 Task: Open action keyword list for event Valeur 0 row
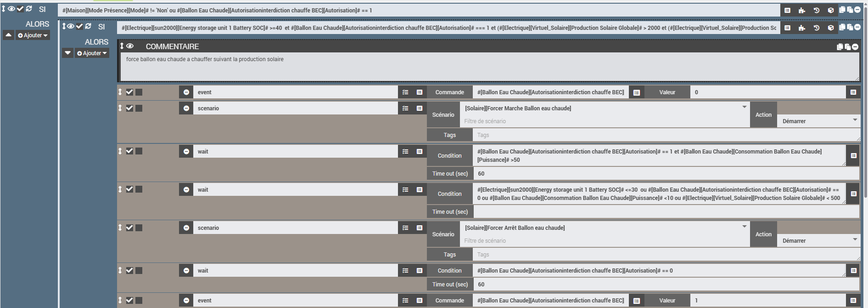click(x=405, y=92)
